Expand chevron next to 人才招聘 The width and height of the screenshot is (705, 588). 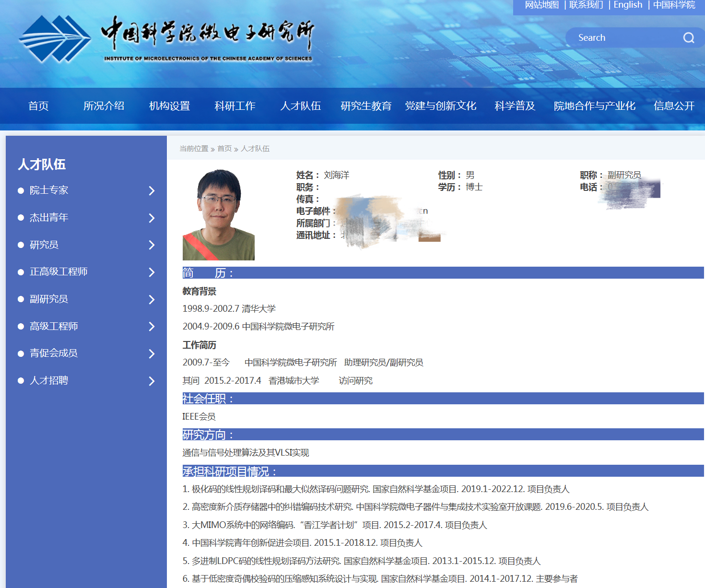point(152,381)
